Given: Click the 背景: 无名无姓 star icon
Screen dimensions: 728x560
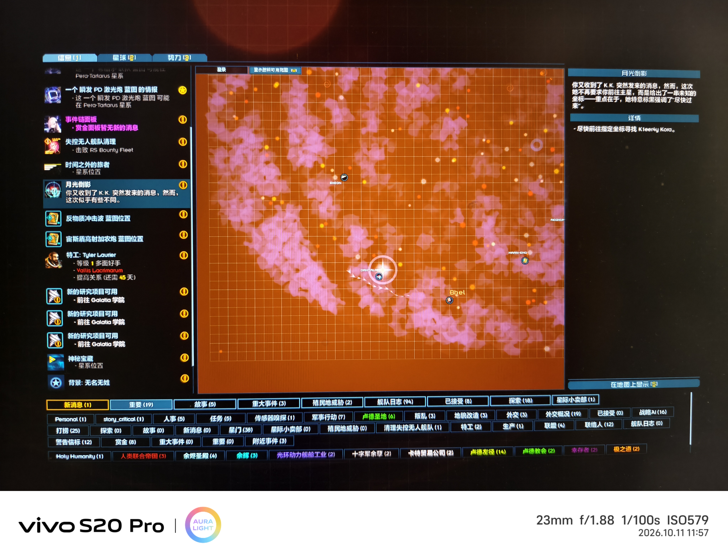Looking at the screenshot, I should (x=56, y=383).
